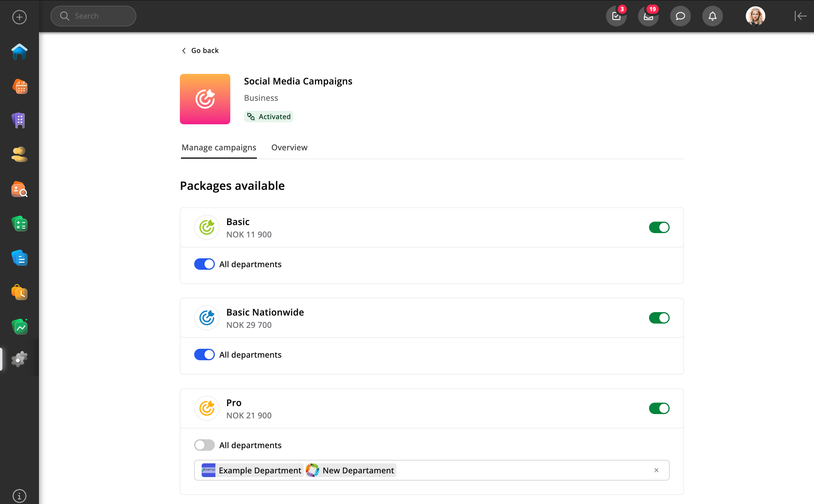Open tasks icon with badge 3

616,16
